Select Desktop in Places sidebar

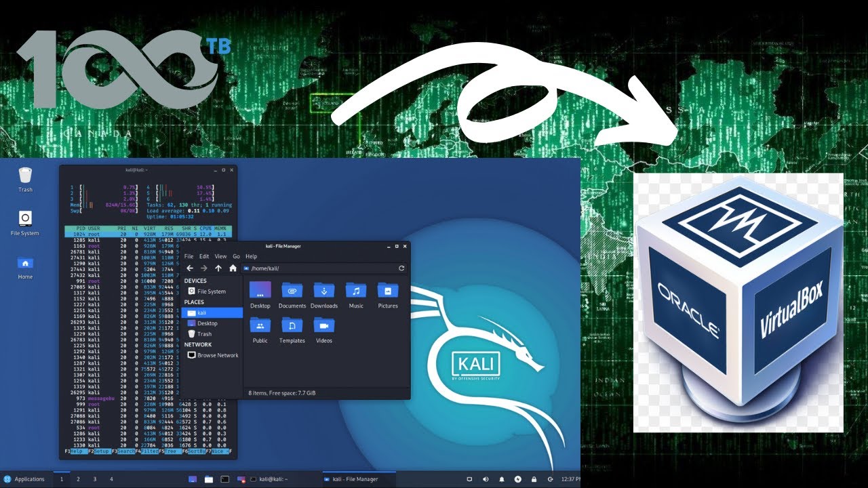(212, 323)
